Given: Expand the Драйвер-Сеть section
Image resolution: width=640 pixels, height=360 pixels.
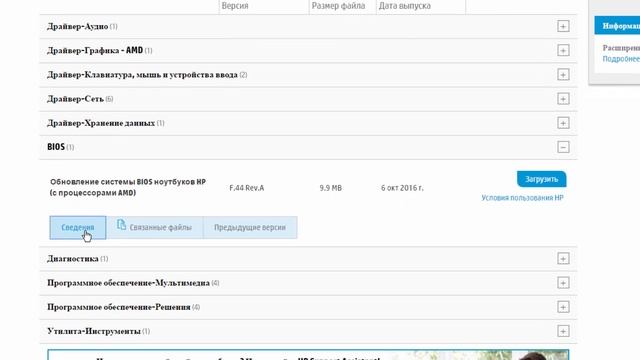Looking at the screenshot, I should [x=563, y=99].
